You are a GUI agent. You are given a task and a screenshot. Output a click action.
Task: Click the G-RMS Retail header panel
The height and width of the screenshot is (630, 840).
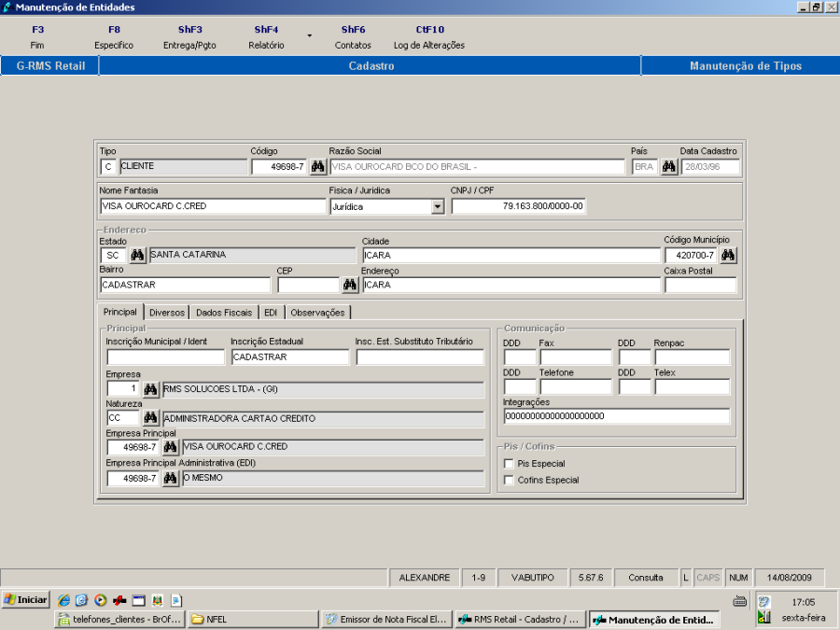pyautogui.click(x=50, y=66)
